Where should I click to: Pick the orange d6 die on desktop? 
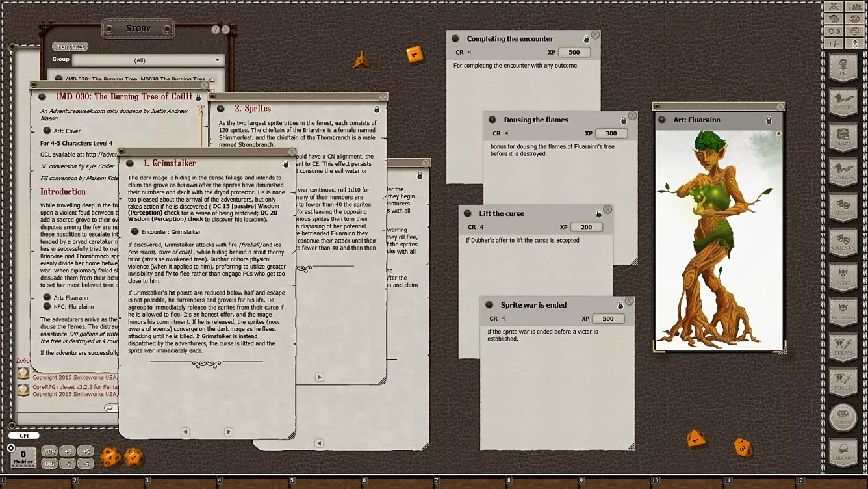click(x=415, y=54)
